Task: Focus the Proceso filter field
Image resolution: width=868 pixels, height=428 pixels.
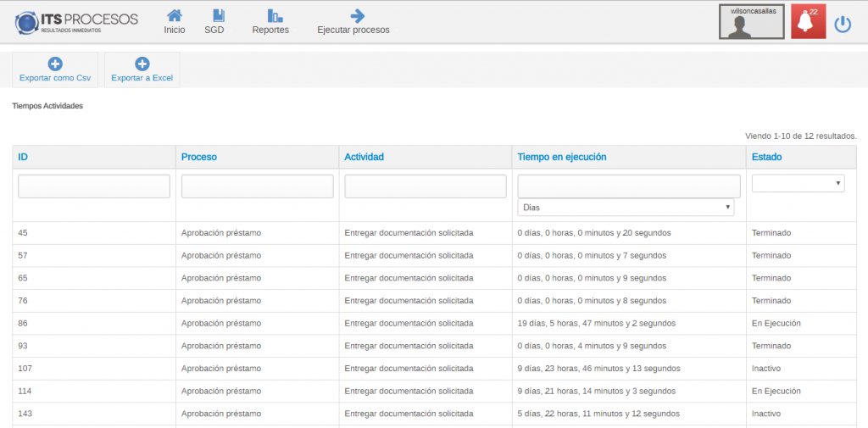Action: point(258,186)
